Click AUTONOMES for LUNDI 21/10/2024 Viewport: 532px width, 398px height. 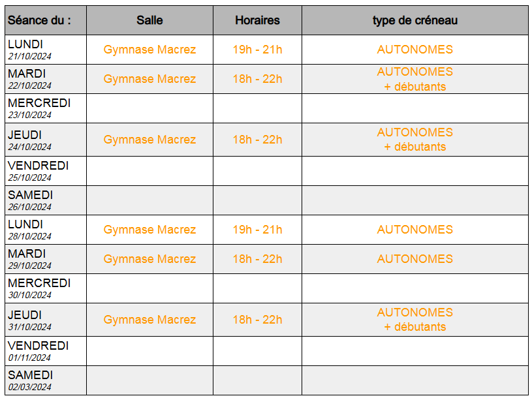pos(415,50)
